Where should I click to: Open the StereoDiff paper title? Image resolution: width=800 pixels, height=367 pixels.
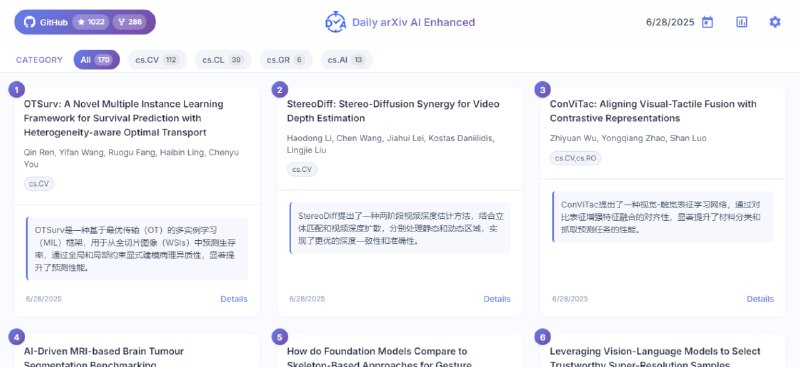tap(393, 111)
